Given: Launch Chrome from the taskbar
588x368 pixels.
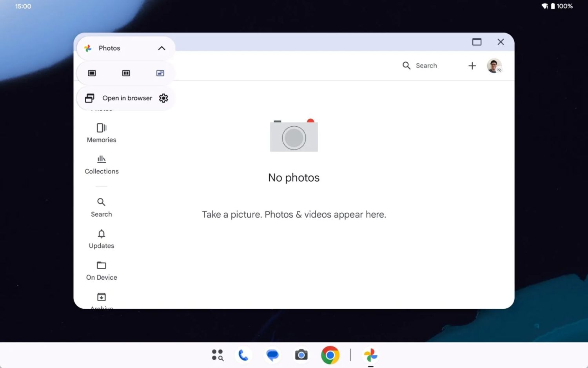Looking at the screenshot, I should tap(330, 355).
